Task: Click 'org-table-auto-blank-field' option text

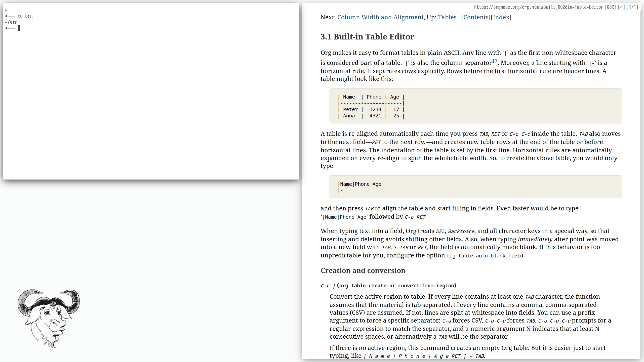Action: (x=485, y=256)
